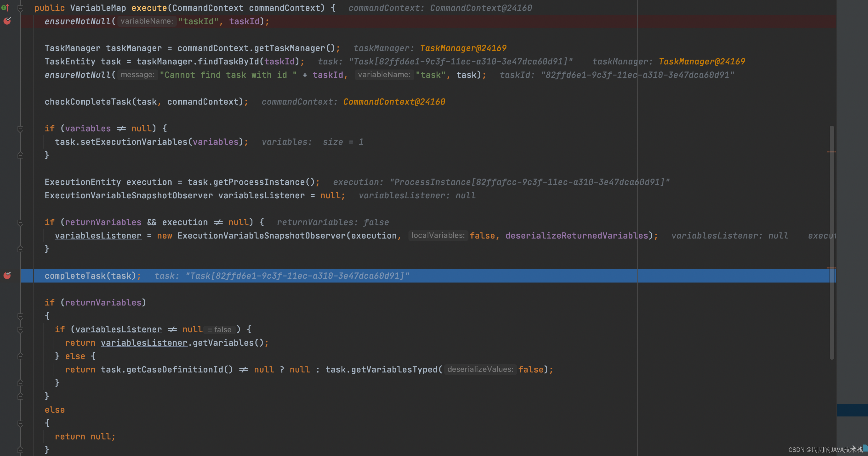Click the upper orange marker in the error stripe
The height and width of the screenshot is (456, 868).
click(x=831, y=152)
